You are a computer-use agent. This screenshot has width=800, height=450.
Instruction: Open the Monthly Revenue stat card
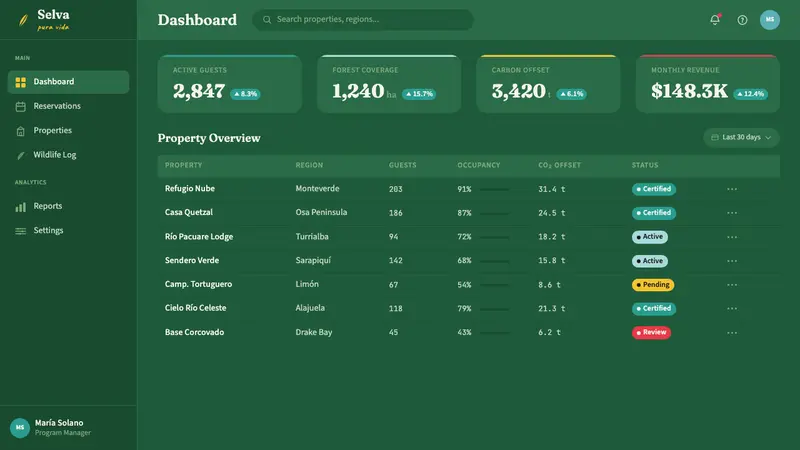click(708, 84)
